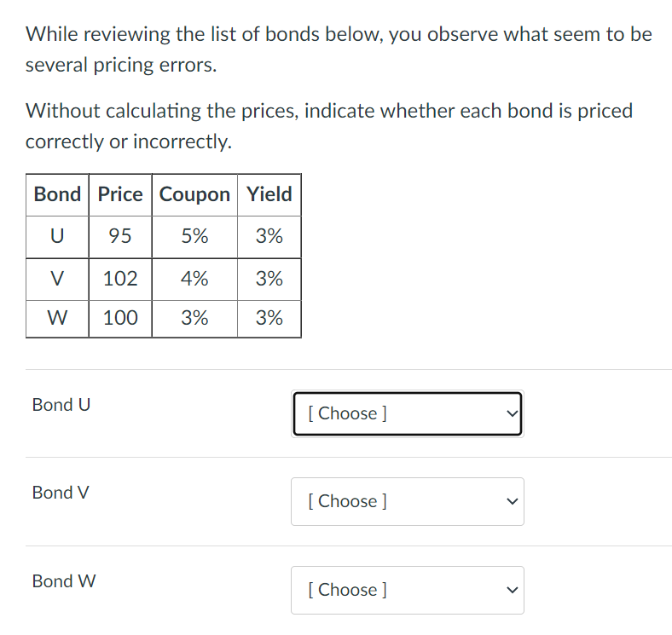Click the U cell in the table

click(57, 236)
